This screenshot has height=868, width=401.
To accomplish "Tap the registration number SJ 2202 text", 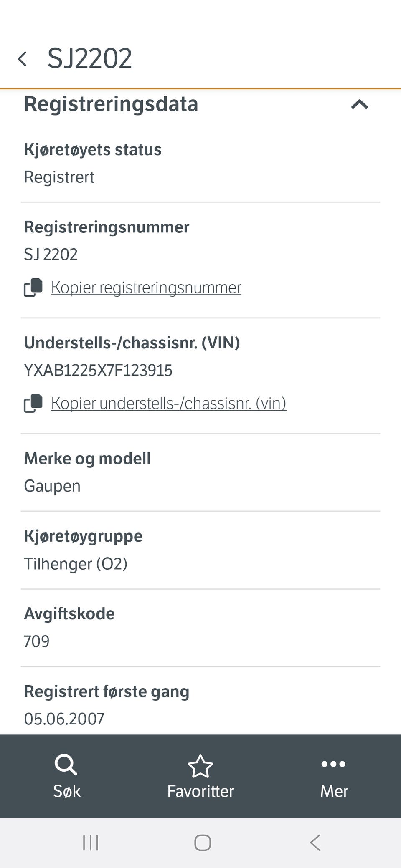I will (51, 254).
